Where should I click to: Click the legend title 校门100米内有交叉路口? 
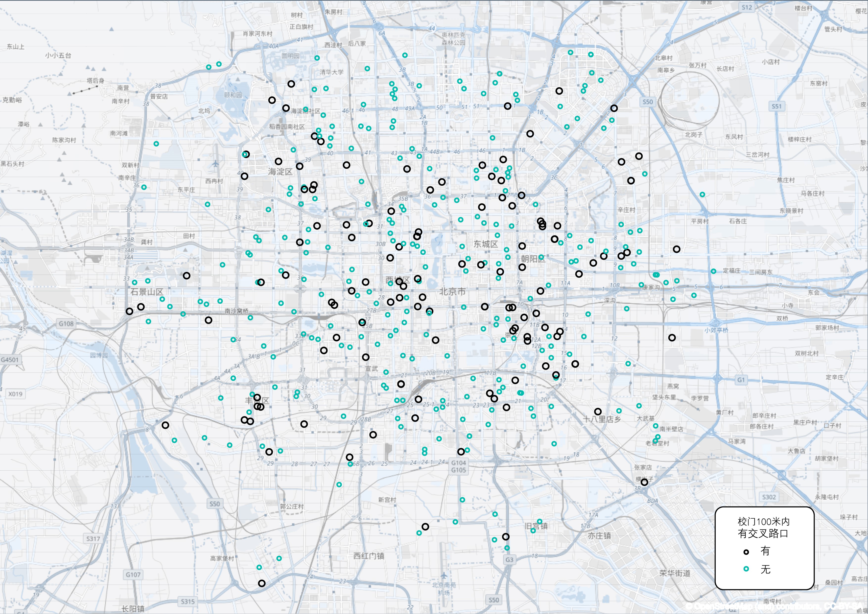tap(764, 528)
